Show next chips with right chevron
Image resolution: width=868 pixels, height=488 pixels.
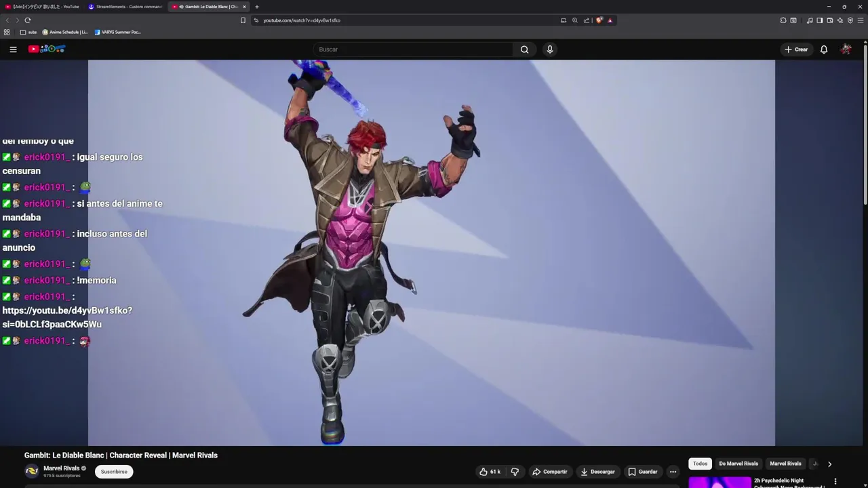point(829,464)
